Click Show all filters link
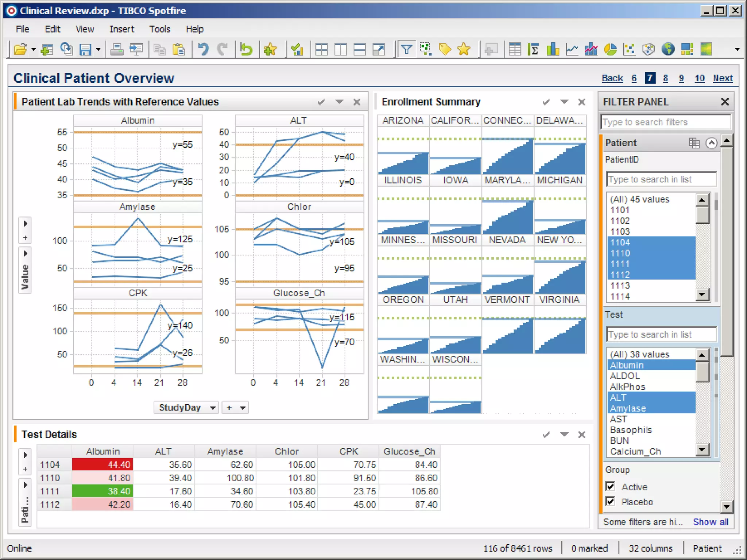The image size is (747, 560). point(710,522)
